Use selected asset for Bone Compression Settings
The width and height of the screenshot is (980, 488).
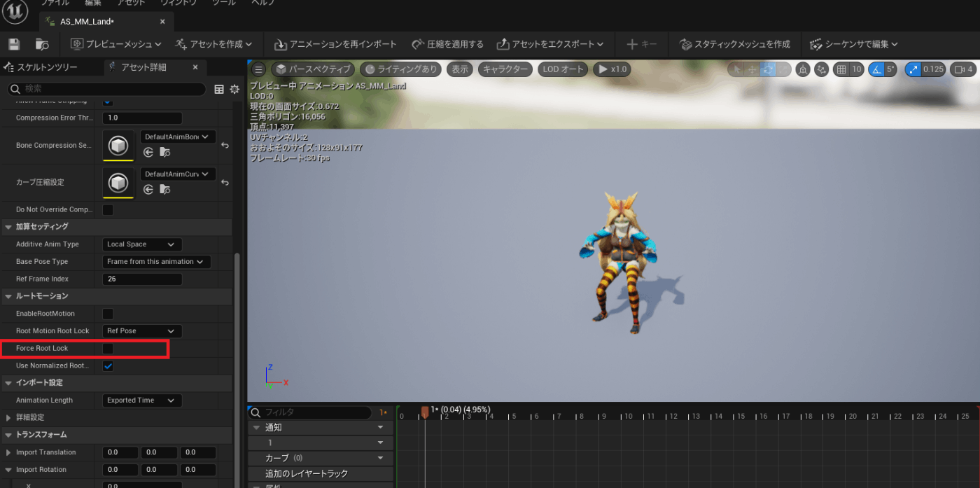pos(148,153)
